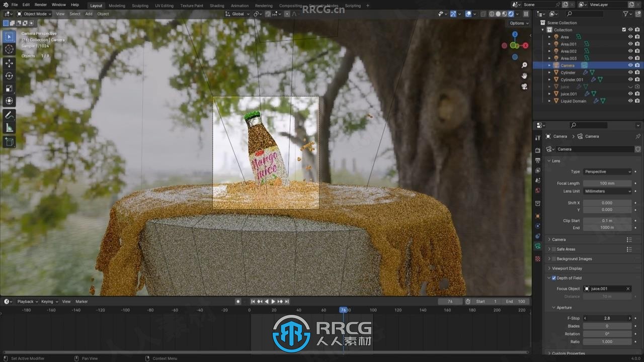Select the Move tool
The height and width of the screenshot is (362, 644).
tap(9, 63)
